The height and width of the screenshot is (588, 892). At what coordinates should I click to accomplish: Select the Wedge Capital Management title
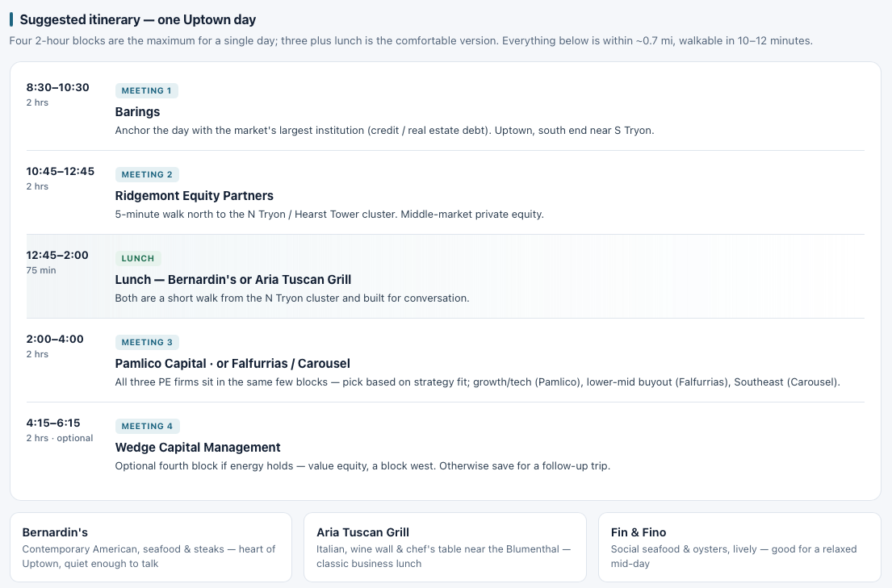pos(198,448)
